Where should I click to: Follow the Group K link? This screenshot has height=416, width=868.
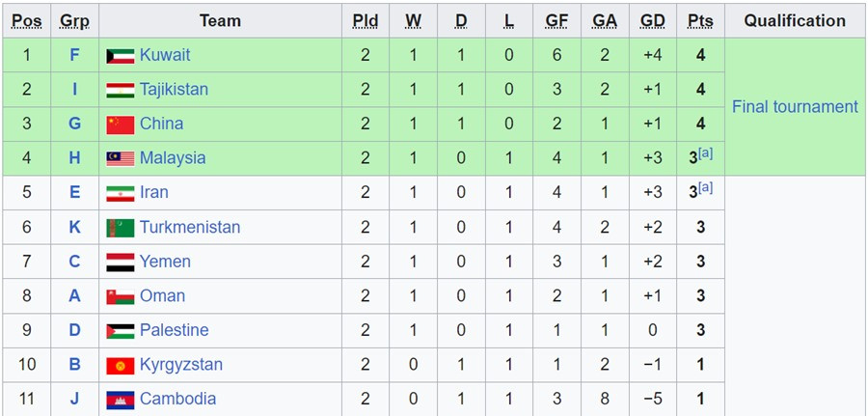[74, 227]
